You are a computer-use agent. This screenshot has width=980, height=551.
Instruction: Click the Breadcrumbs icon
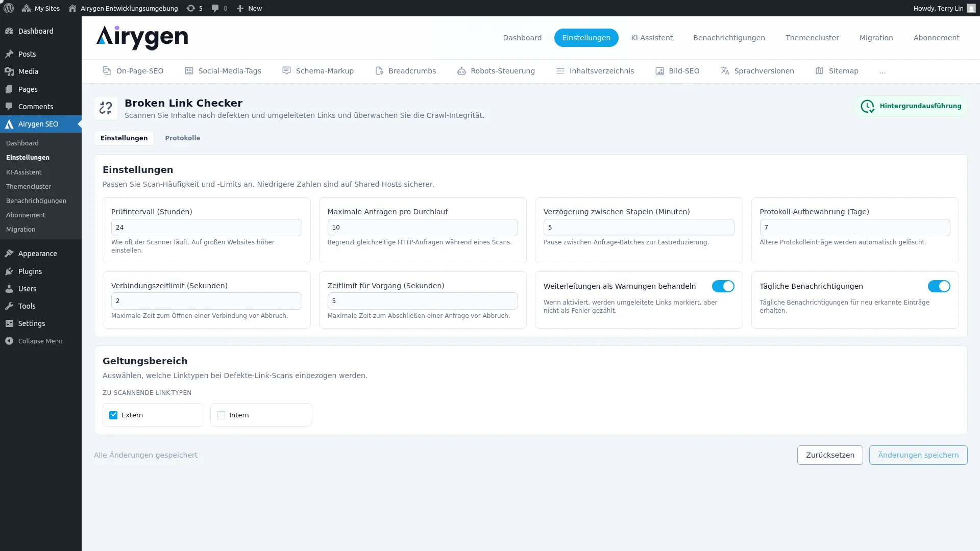pyautogui.click(x=379, y=71)
